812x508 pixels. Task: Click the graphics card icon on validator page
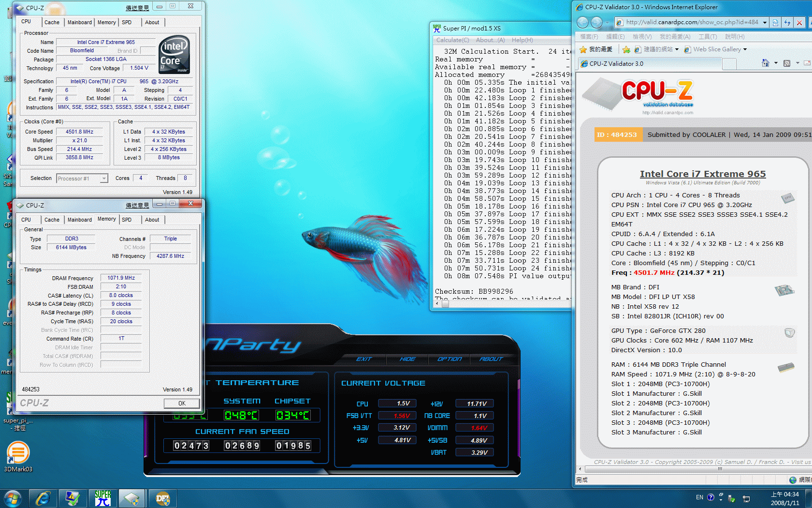coord(790,332)
